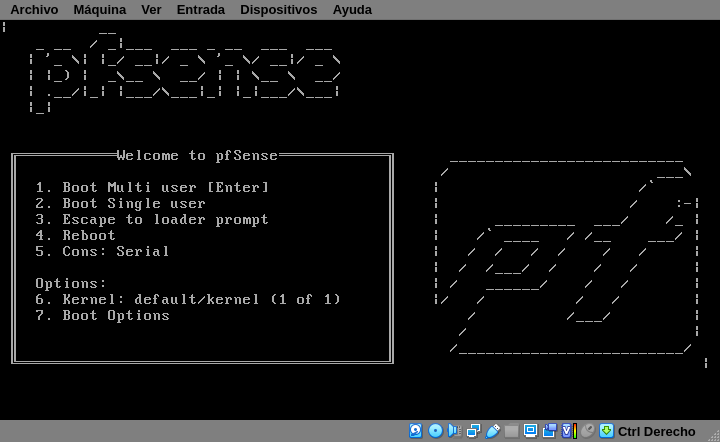Open the Máquina menu
720x442 pixels.
coord(100,10)
